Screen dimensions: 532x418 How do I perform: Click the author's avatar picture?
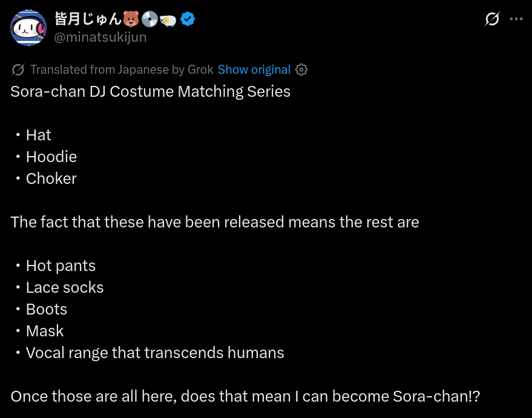28,27
